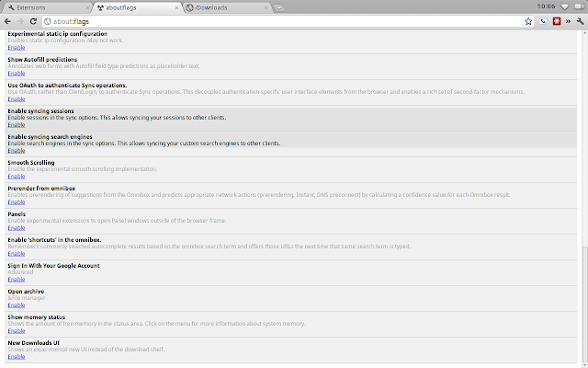Enable Show Autofill predictions
The height and width of the screenshot is (368, 588).
[x=17, y=74]
